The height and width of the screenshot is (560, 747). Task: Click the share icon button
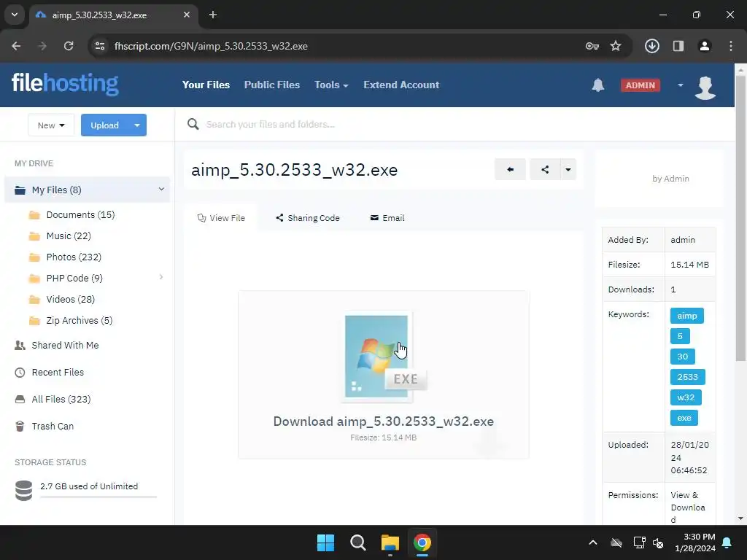545,169
